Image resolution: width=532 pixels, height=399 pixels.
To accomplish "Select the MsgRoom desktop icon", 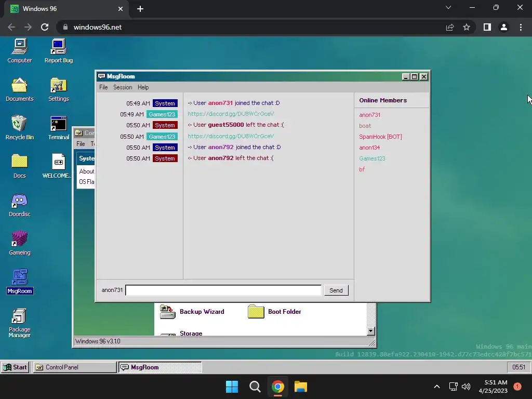I will tap(20, 282).
